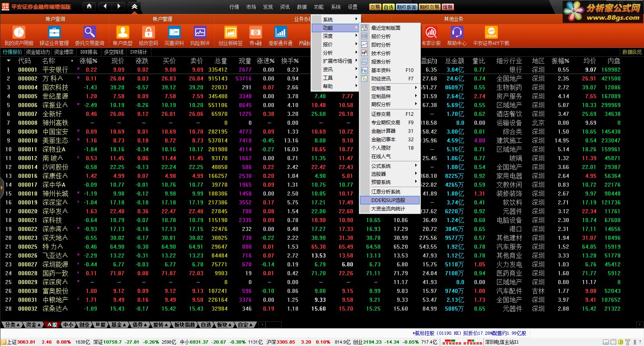
Task: Click 深圳电信主站Z1 server status
Action: pyautogui.click(x=502, y=342)
